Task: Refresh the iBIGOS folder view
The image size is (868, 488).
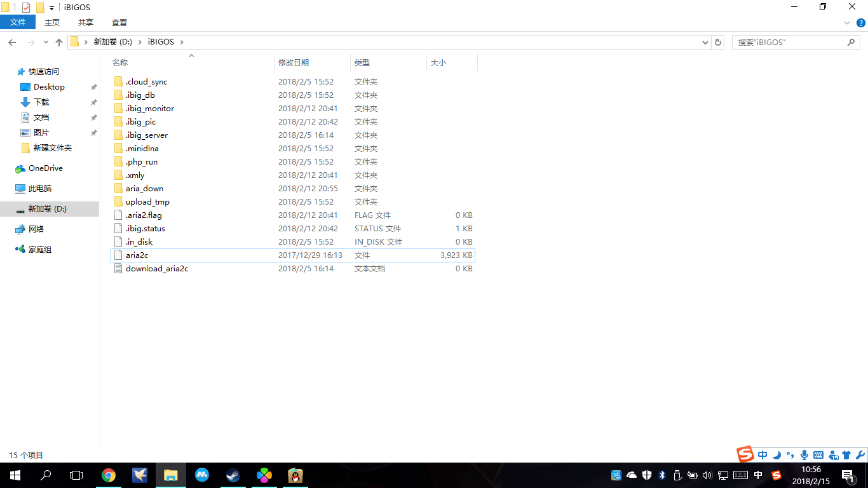Action: [718, 42]
